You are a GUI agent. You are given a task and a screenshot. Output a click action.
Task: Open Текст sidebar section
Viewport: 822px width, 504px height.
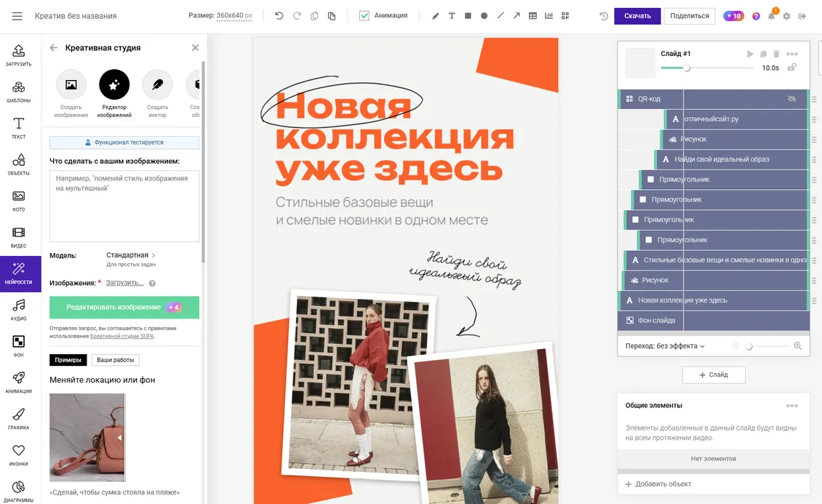coord(18,128)
